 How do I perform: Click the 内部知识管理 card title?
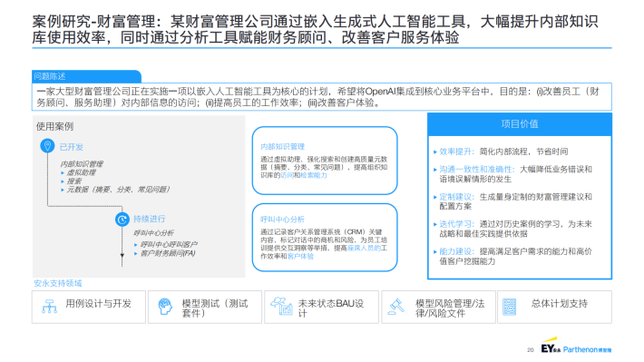282,147
